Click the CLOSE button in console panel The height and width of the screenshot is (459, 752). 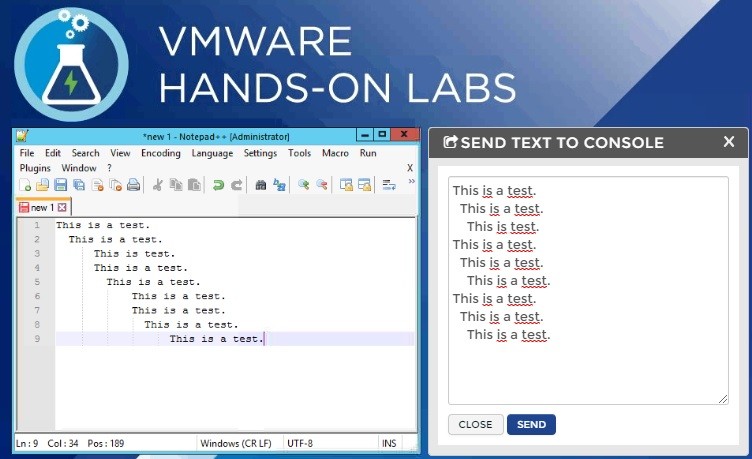[475, 424]
